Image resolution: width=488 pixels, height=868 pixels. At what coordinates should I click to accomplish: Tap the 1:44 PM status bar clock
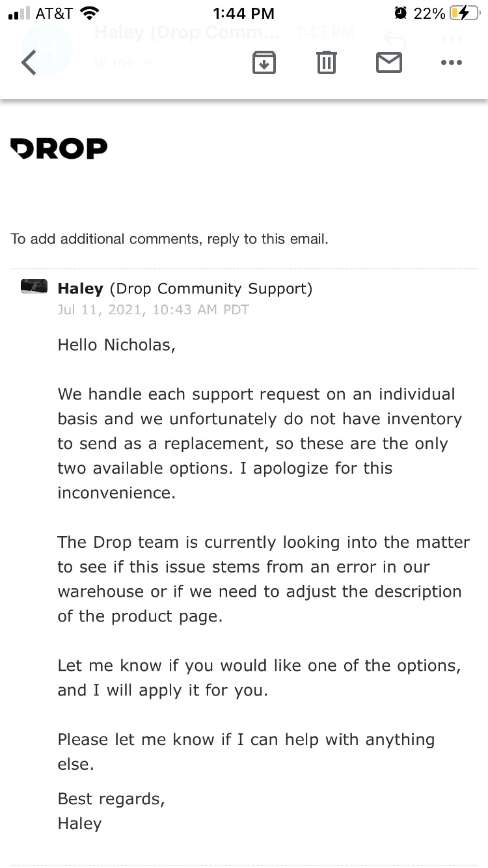[244, 13]
